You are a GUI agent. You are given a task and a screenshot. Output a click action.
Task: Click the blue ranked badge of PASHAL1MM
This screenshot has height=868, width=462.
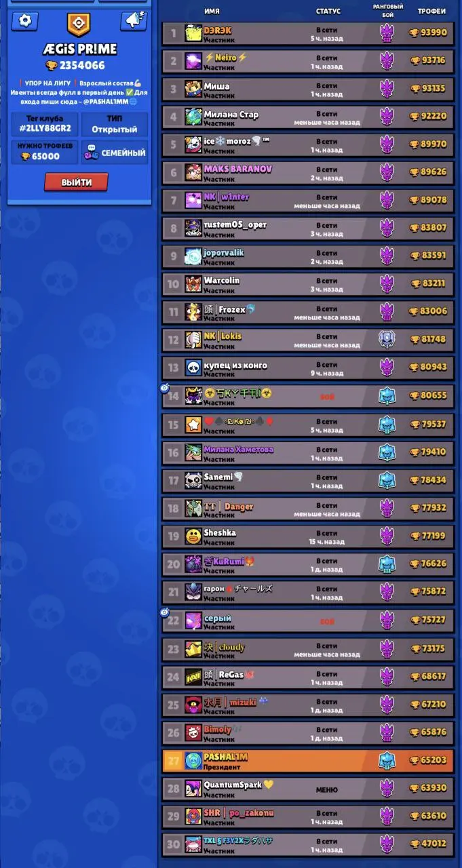pos(387,760)
